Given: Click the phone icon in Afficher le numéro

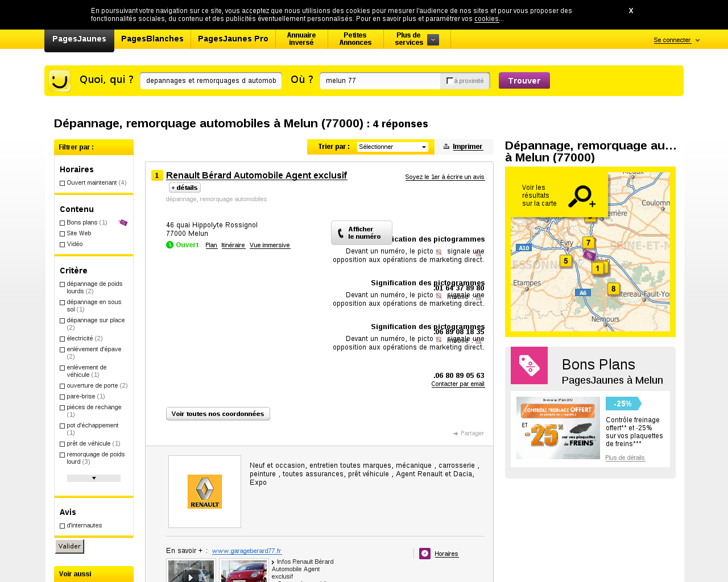Looking at the screenshot, I should pyautogui.click(x=341, y=233).
